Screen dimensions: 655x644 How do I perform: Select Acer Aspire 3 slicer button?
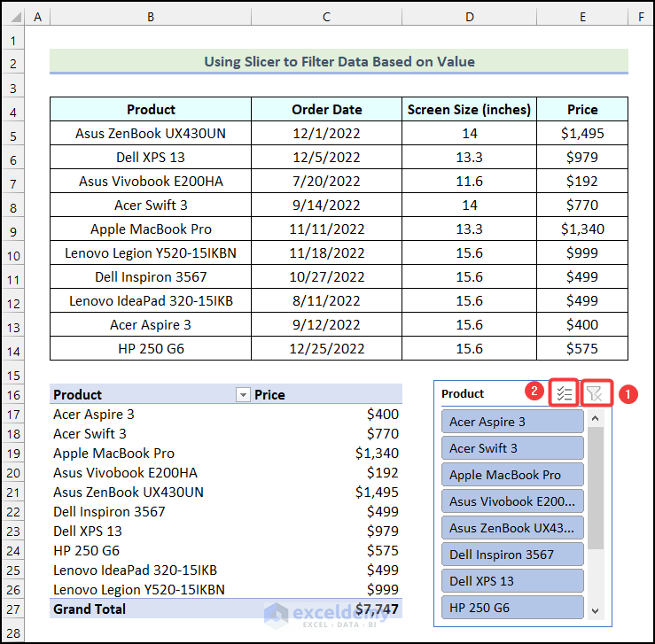511,422
